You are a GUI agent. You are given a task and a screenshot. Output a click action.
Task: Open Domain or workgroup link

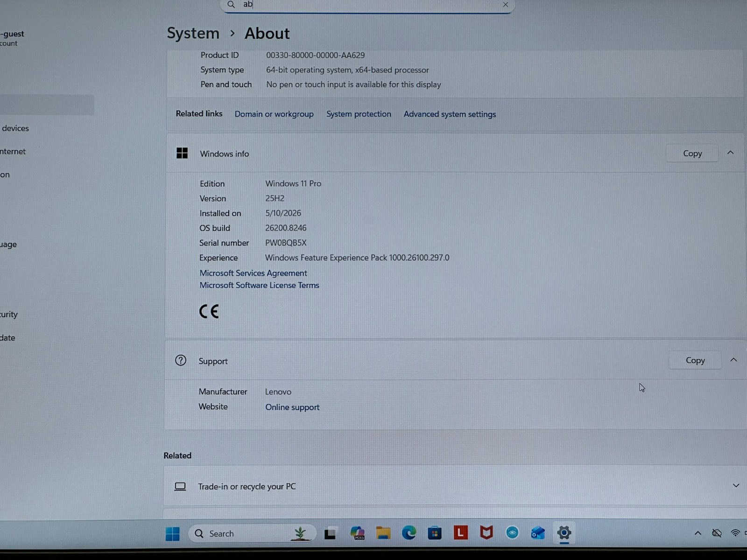[274, 114]
